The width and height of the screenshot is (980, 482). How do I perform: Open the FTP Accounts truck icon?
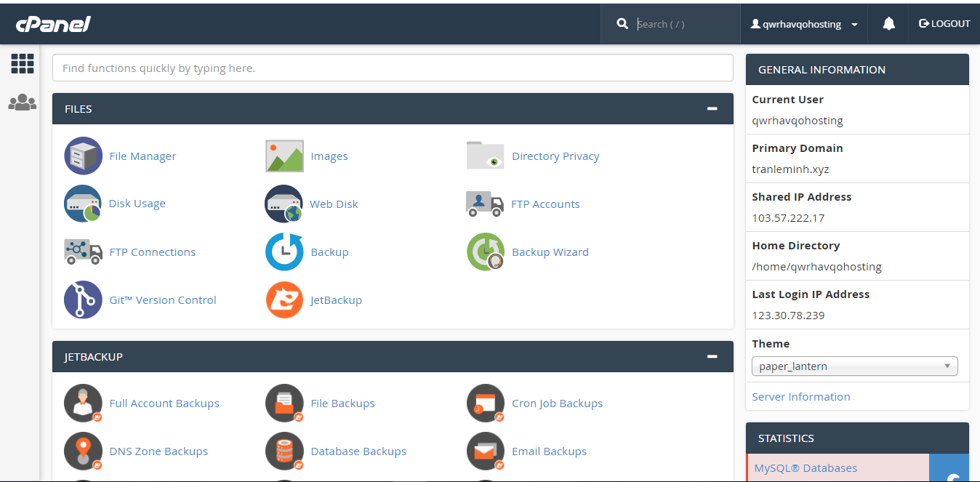point(485,204)
